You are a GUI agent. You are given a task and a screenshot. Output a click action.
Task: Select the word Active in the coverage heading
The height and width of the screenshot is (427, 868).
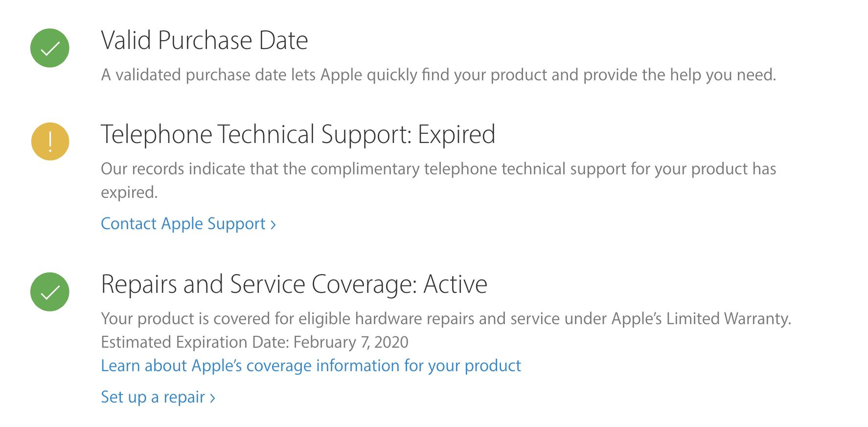[x=456, y=284]
